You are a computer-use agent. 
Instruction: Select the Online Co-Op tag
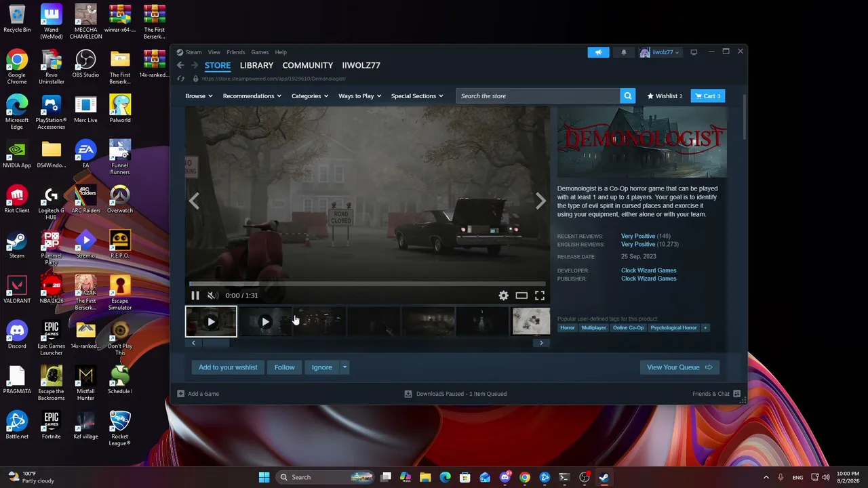pos(628,328)
